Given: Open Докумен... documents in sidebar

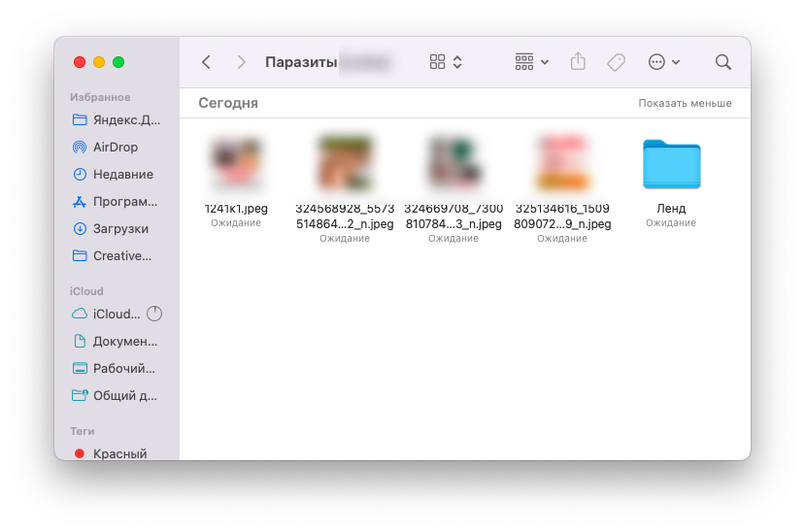Looking at the screenshot, I should tap(115, 341).
